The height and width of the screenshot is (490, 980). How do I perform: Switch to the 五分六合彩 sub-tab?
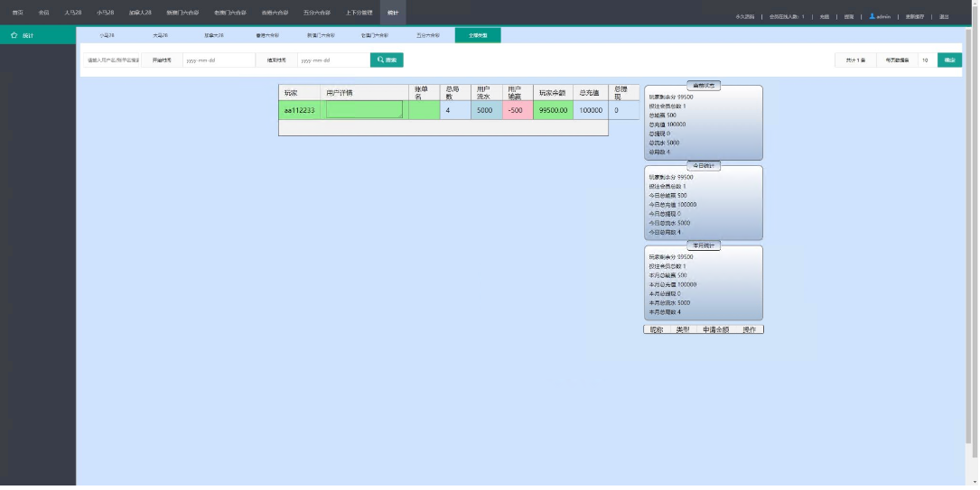pos(427,35)
